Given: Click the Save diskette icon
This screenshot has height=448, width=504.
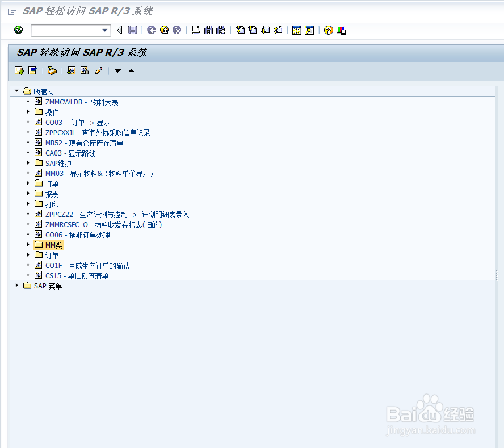Looking at the screenshot, I should pyautogui.click(x=132, y=30).
